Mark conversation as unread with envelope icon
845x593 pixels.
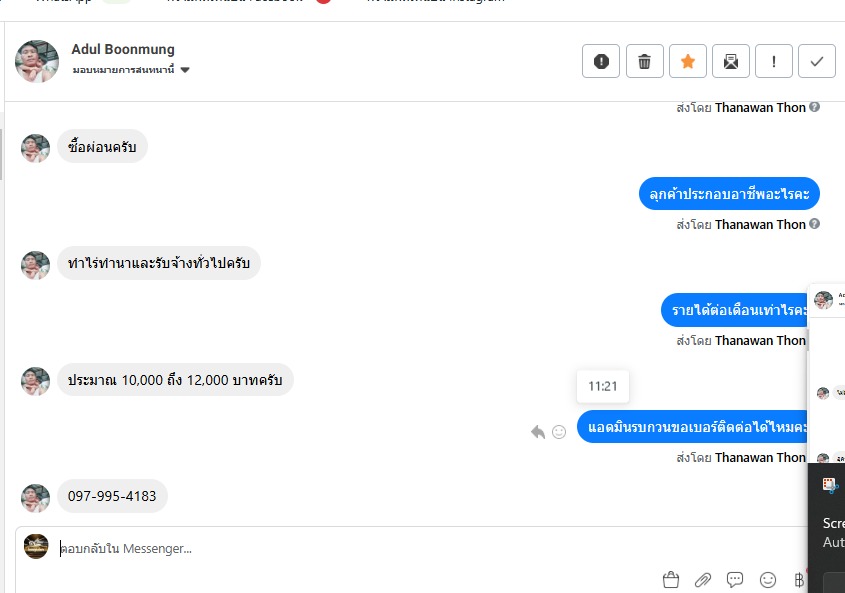click(731, 61)
